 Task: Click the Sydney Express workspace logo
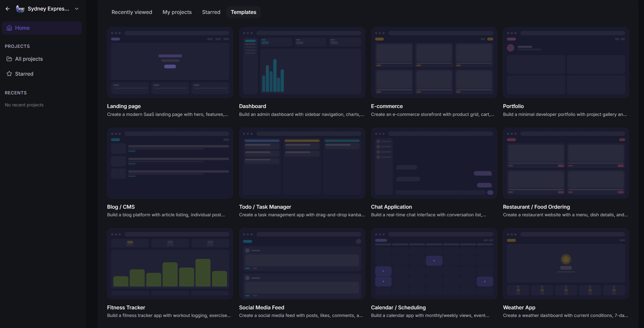point(20,9)
